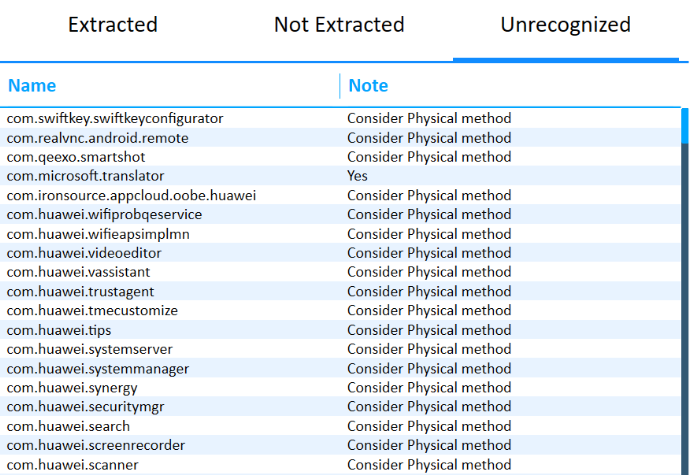Sort by the Name column header
690x475 pixels.
tap(32, 86)
